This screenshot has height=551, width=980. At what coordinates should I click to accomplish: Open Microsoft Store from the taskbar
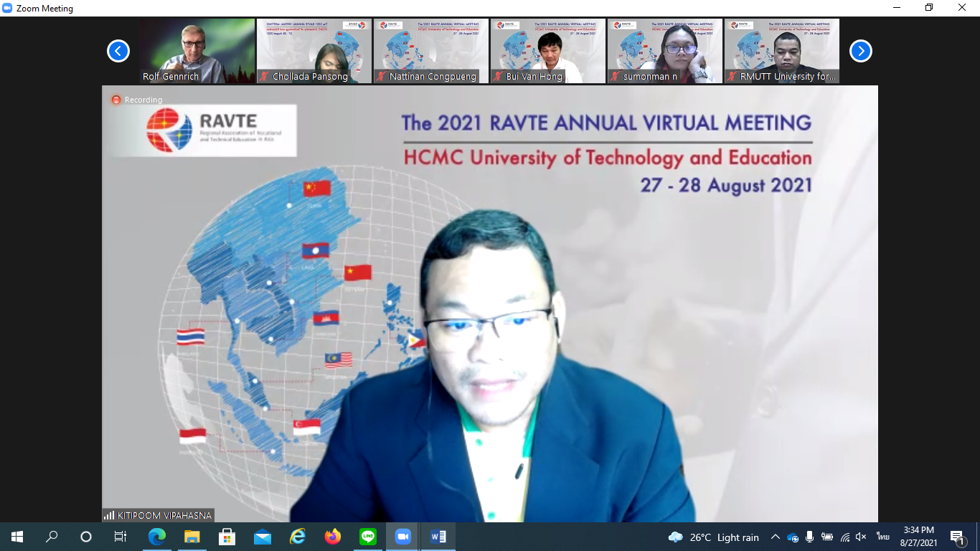(x=227, y=537)
